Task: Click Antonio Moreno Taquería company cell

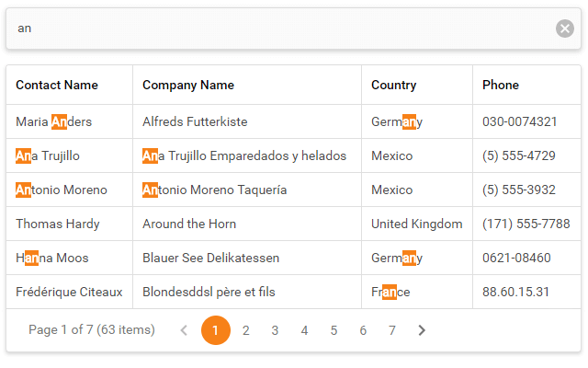Action: 215,190
